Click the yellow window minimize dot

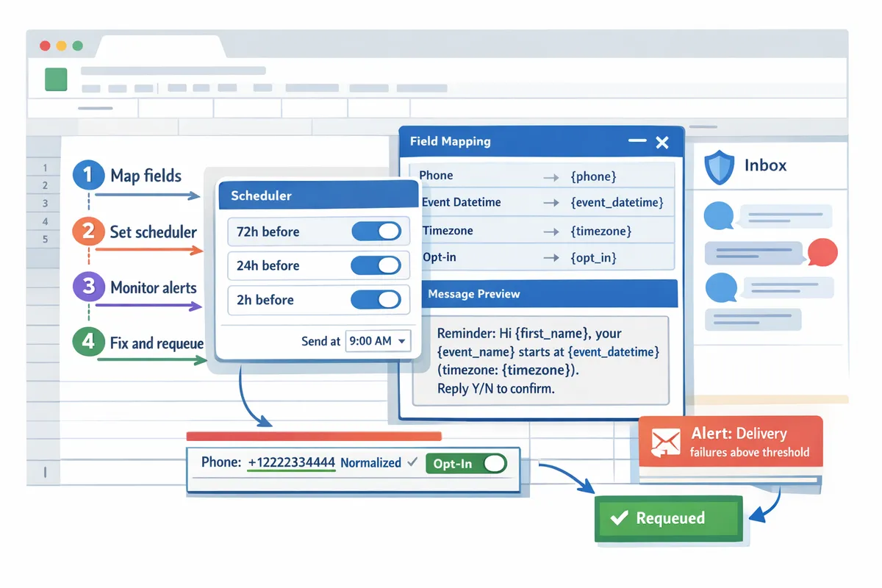61,46
